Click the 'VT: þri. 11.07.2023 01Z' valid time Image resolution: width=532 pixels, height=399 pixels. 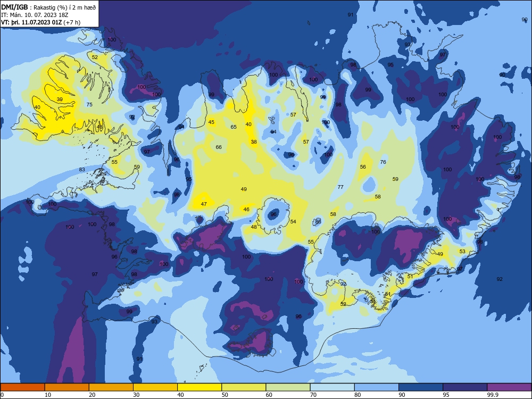pyautogui.click(x=31, y=22)
